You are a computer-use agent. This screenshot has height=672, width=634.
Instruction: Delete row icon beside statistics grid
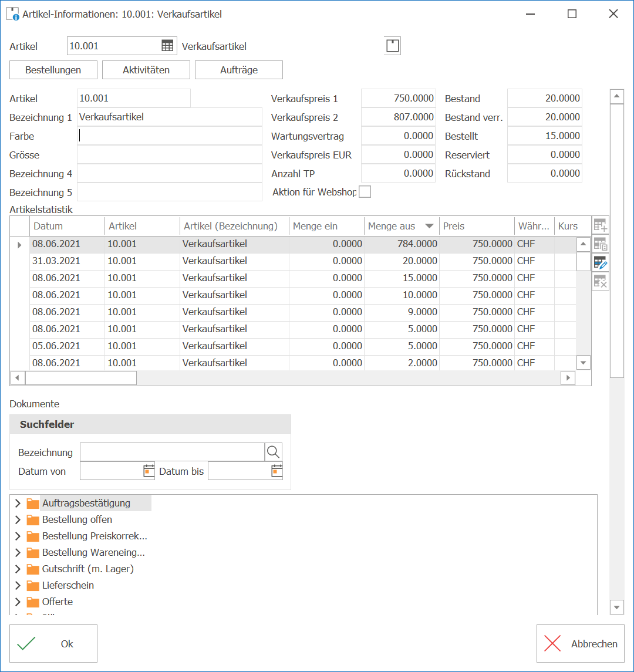point(600,282)
